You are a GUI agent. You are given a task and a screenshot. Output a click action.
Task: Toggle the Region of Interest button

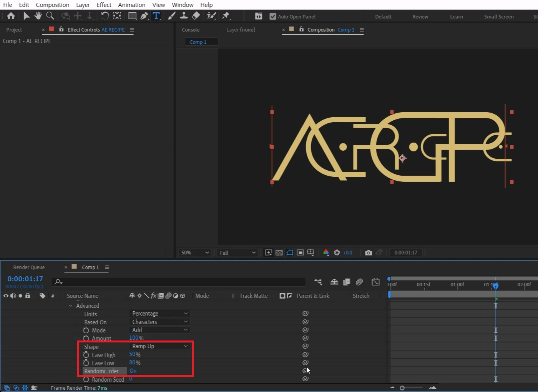tap(301, 252)
